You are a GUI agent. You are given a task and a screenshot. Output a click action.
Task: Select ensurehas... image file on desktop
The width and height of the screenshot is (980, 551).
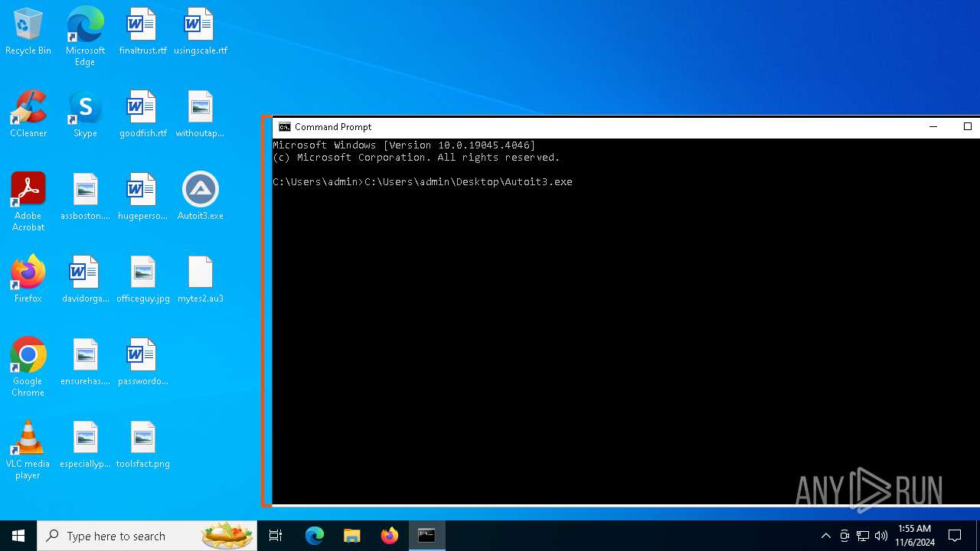point(85,362)
